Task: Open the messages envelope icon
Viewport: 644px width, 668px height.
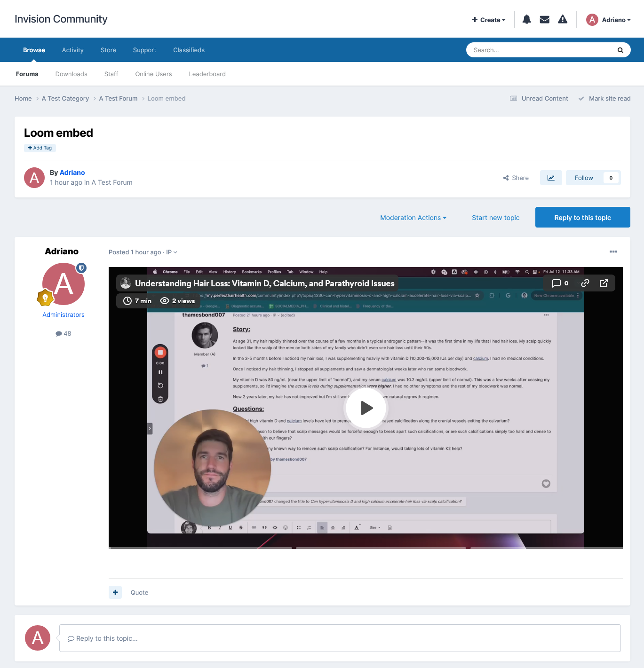Action: [x=545, y=19]
